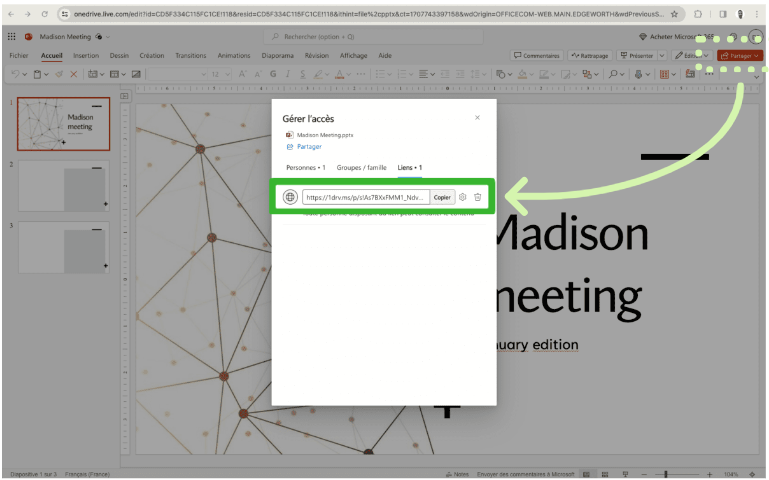
Task: Switch to slide sorter view icon
Action: pos(605,473)
